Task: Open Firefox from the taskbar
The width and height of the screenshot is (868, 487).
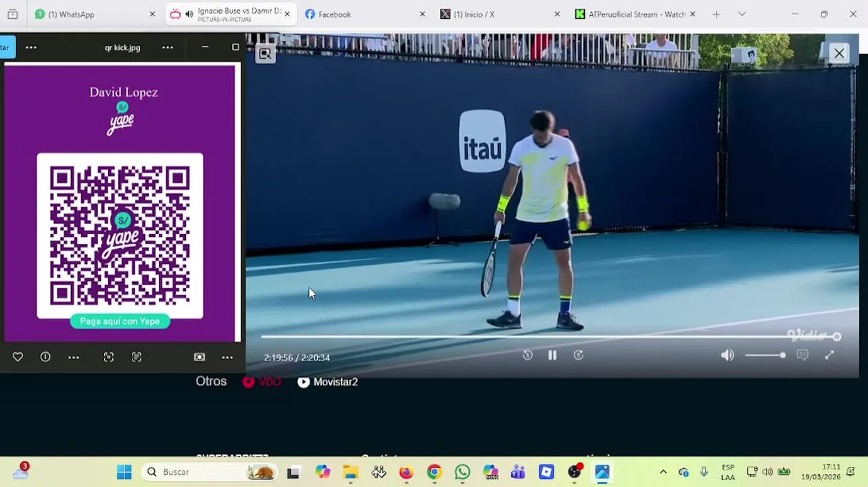Action: click(x=406, y=472)
